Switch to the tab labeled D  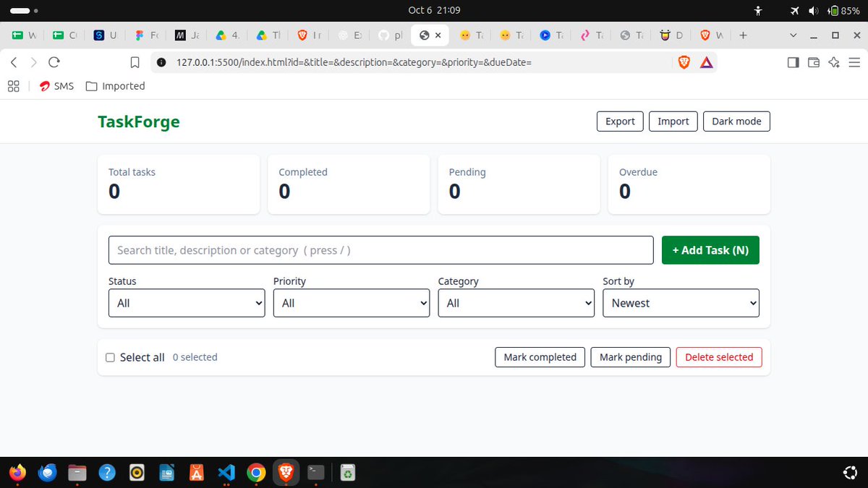point(671,35)
